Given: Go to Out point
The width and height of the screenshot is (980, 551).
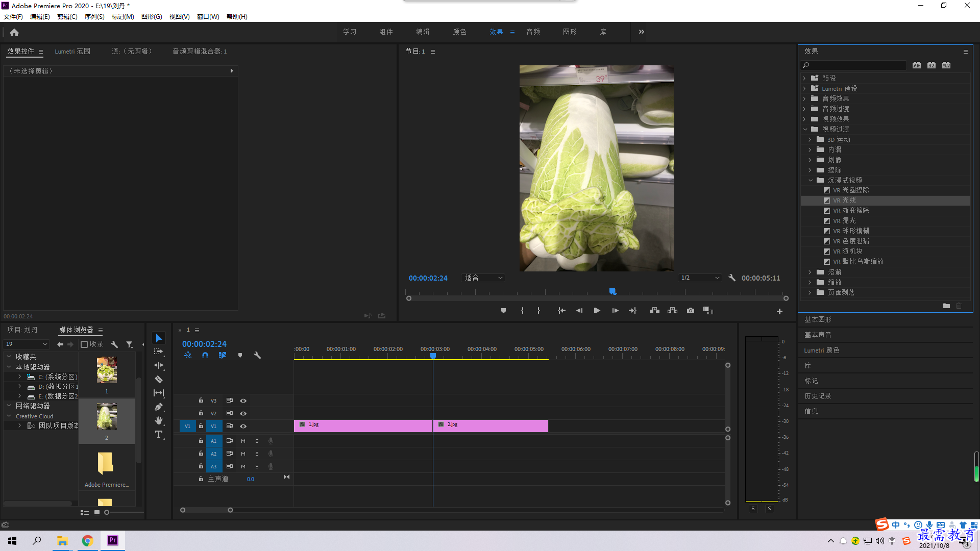Looking at the screenshot, I should click(x=632, y=311).
